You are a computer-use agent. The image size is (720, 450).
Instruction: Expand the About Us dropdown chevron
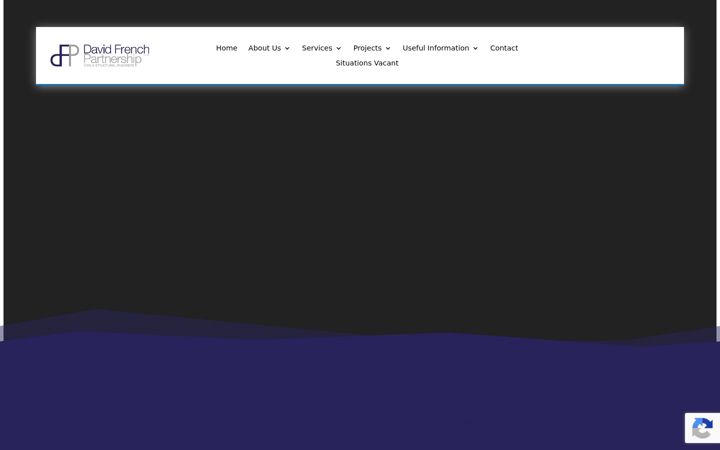coord(287,48)
